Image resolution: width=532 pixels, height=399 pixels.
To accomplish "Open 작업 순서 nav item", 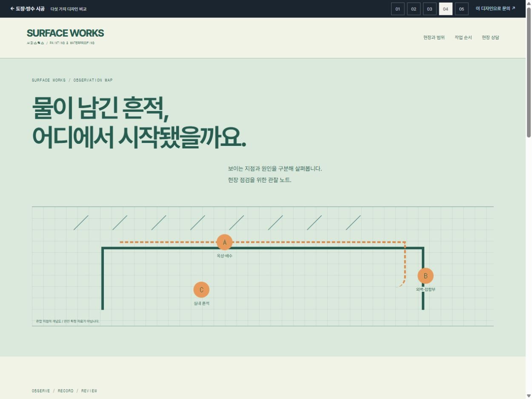I will pos(463,37).
